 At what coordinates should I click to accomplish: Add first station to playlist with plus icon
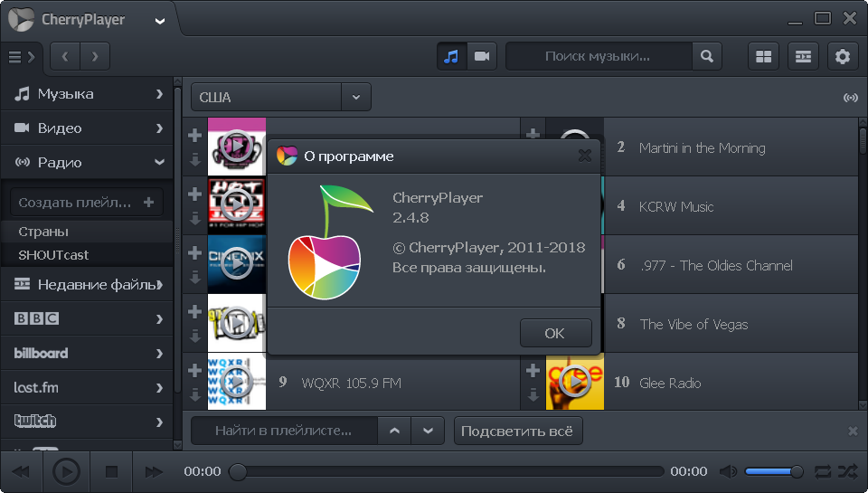click(x=195, y=135)
